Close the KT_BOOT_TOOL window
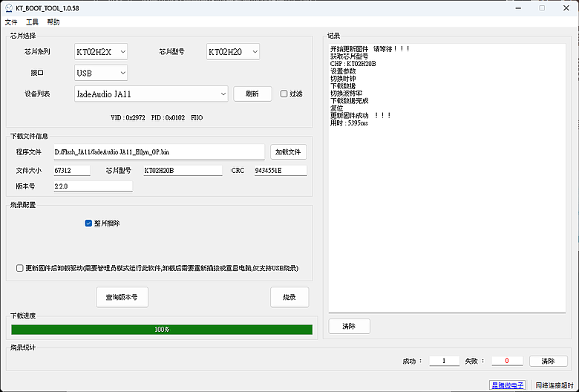 [566, 8]
